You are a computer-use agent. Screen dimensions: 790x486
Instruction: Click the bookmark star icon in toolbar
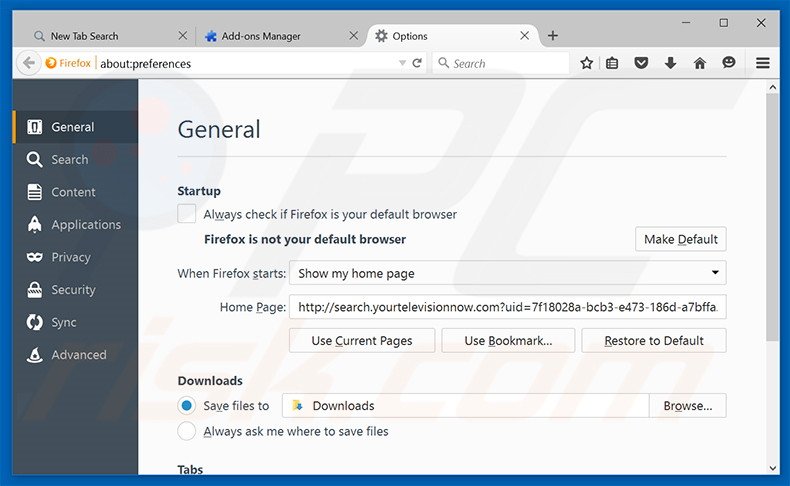(x=587, y=63)
